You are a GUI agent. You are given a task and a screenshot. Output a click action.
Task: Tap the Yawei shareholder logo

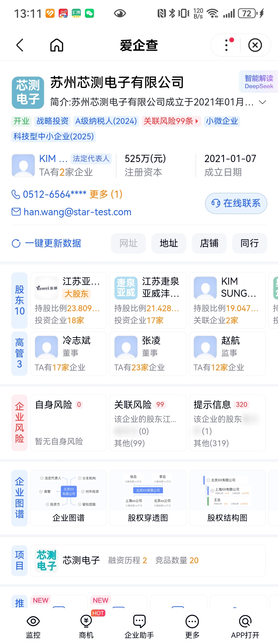click(x=47, y=288)
